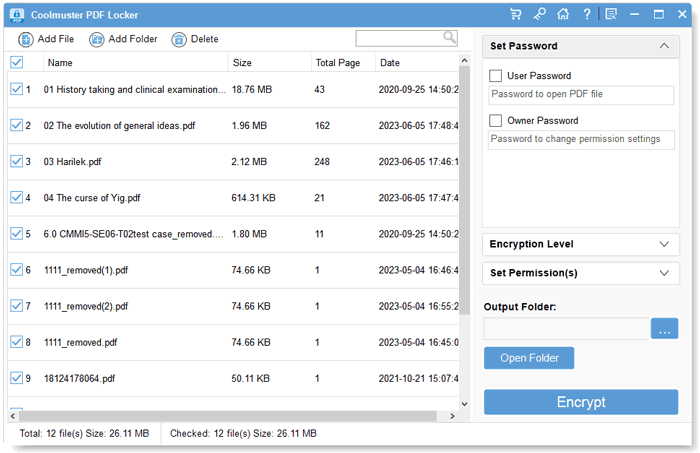Sort files by Size column header
The width and height of the screenshot is (700, 453).
[243, 62]
